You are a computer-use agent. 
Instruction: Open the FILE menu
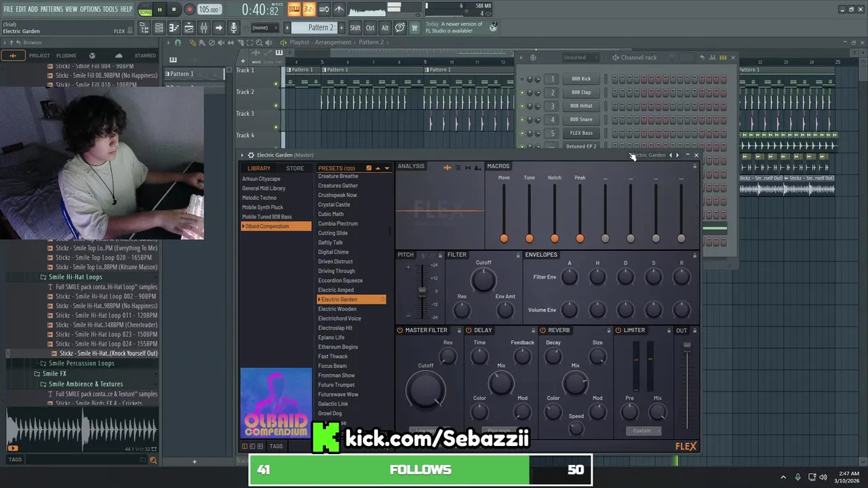pyautogui.click(x=9, y=9)
